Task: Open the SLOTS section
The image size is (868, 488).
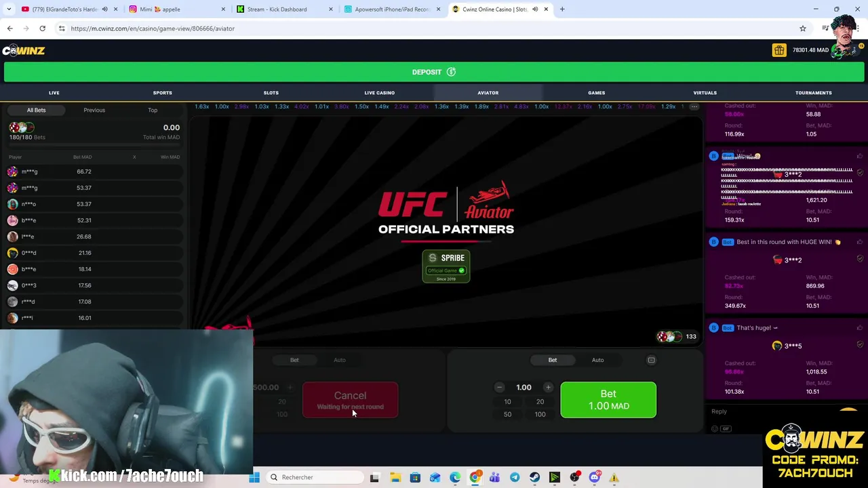Action: coord(271,93)
